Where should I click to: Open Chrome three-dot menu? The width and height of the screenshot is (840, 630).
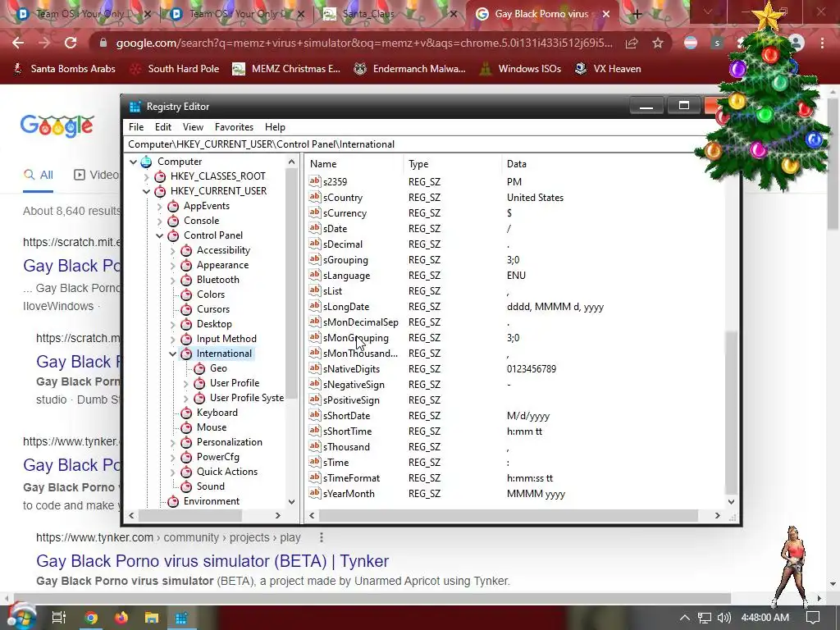822,43
